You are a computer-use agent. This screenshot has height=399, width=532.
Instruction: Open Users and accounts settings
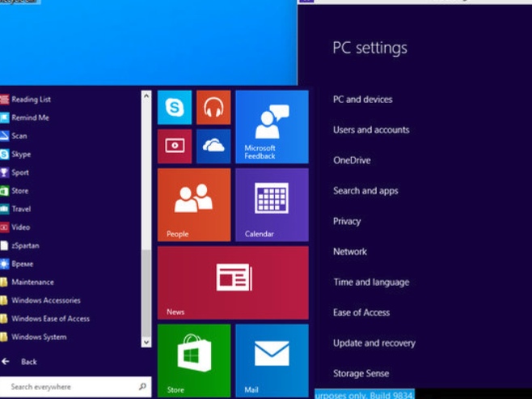(371, 129)
